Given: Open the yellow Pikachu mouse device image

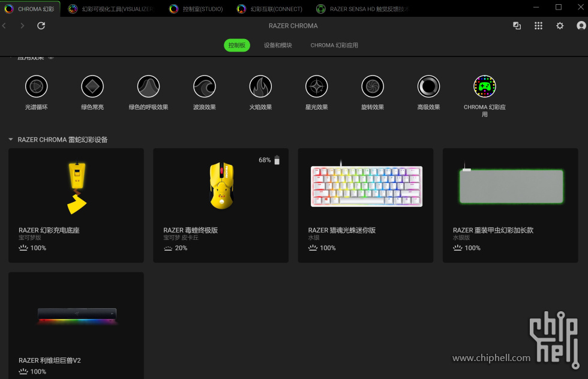Looking at the screenshot, I should [x=221, y=185].
